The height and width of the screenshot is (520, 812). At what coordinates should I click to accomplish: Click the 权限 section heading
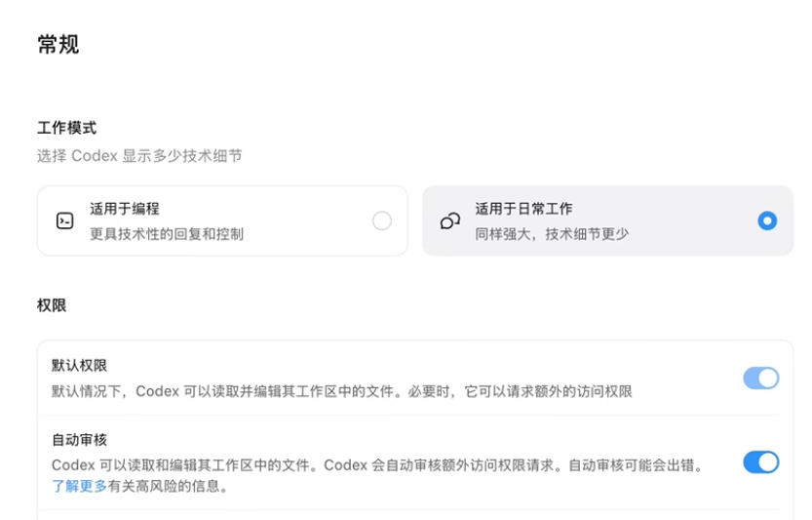52,305
